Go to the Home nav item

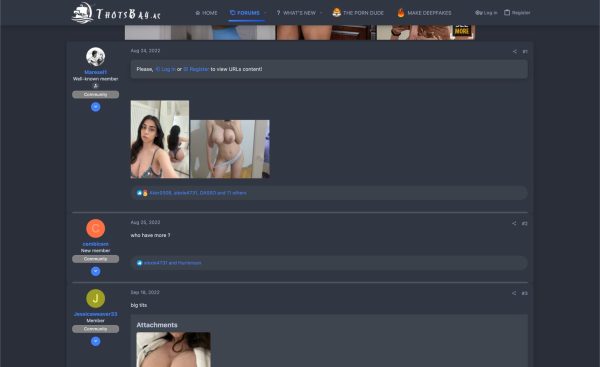(x=206, y=13)
